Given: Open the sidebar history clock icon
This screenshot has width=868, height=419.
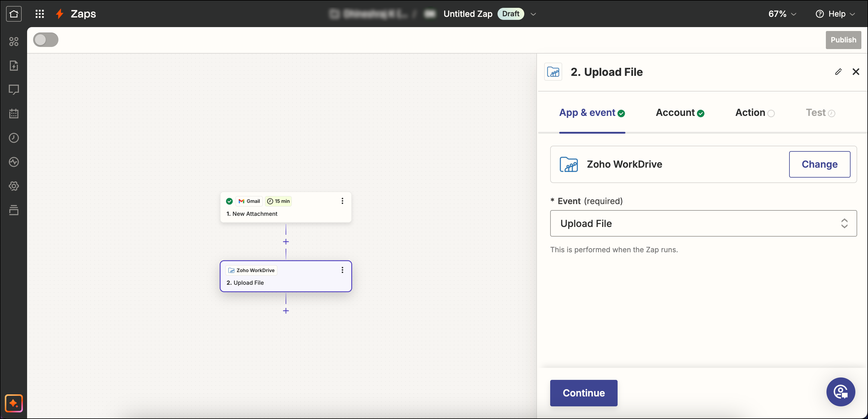Looking at the screenshot, I should 14,138.
